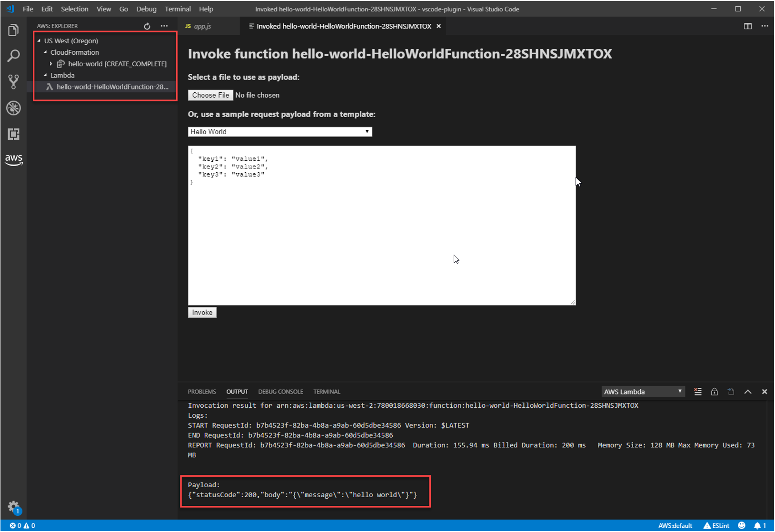775x532 pixels.
Task: Open the Explorer view in activity bar
Action: pyautogui.click(x=13, y=30)
